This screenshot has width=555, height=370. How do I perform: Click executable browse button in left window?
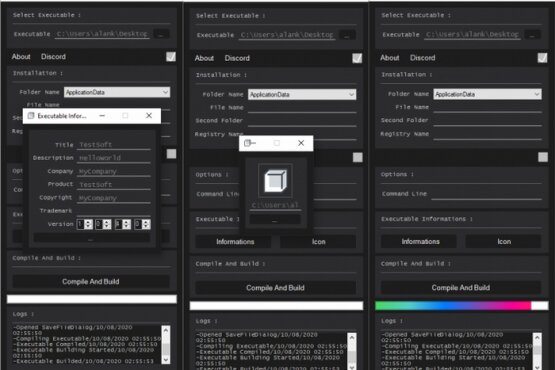[x=161, y=34]
